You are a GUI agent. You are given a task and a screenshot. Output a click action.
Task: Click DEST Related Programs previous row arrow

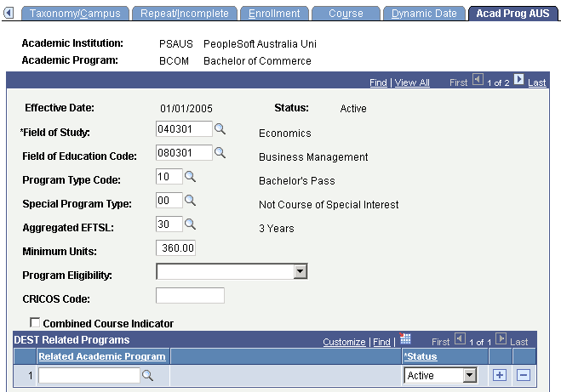(460, 338)
